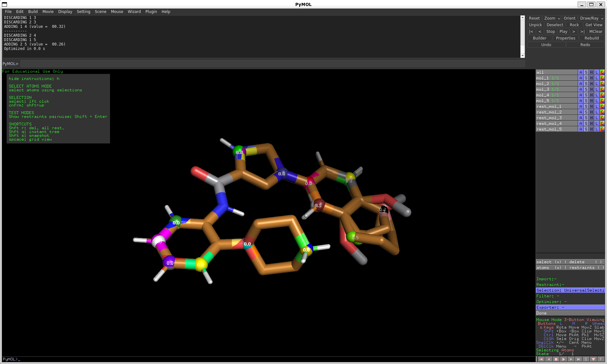
Task: Click the Reset view button
Action: tap(534, 18)
